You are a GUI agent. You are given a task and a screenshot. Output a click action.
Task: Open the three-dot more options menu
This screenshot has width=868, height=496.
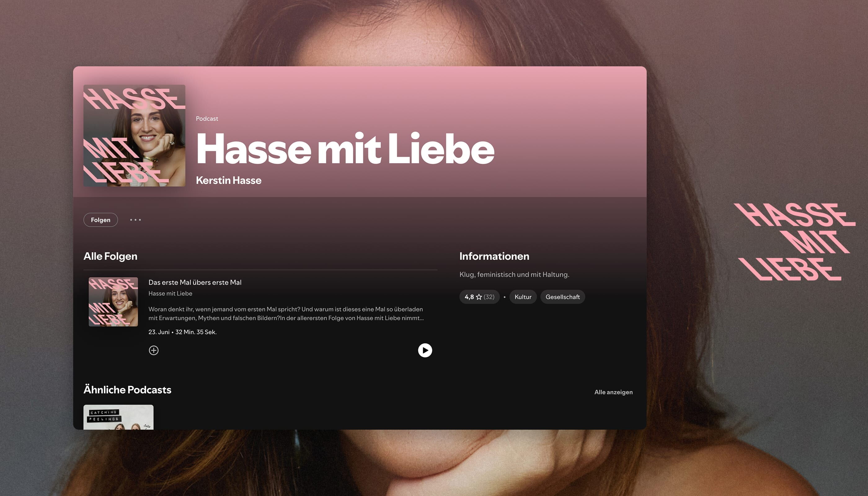pyautogui.click(x=135, y=220)
